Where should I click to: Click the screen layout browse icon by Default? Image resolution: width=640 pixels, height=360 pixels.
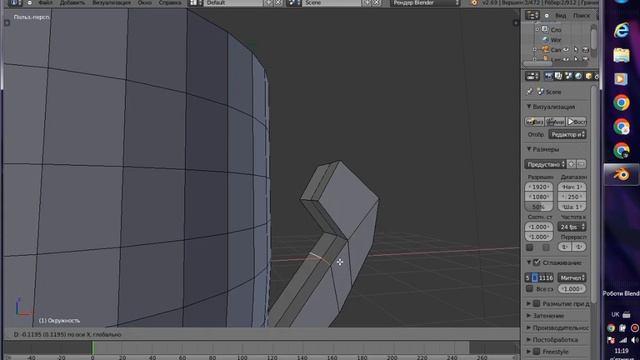click(194, 3)
